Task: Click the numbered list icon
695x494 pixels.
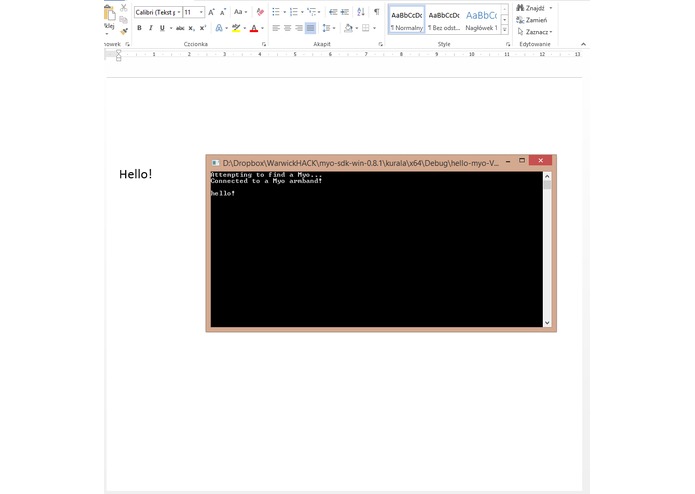Action: pyautogui.click(x=294, y=12)
